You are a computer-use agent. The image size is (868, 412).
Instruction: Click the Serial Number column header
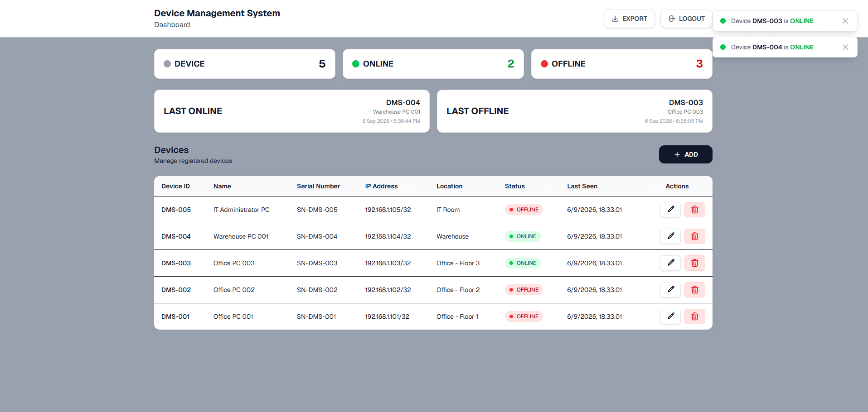tap(318, 186)
